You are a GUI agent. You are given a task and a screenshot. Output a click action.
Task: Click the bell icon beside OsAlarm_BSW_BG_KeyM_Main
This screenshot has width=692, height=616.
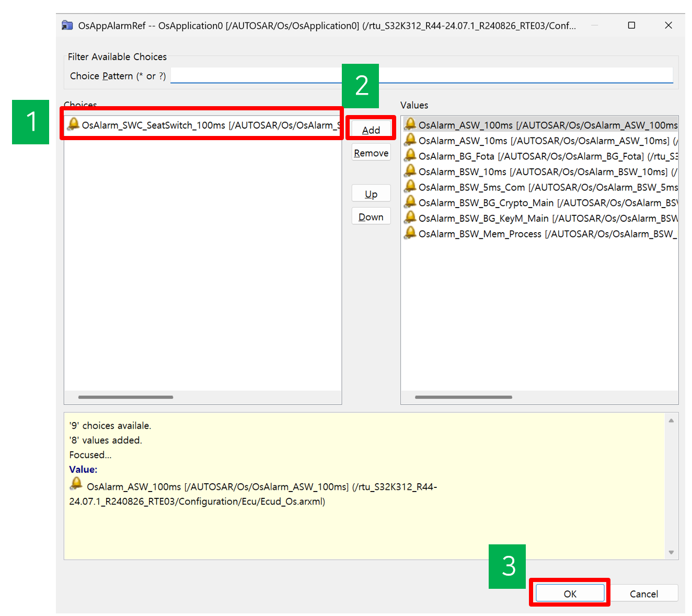point(410,218)
